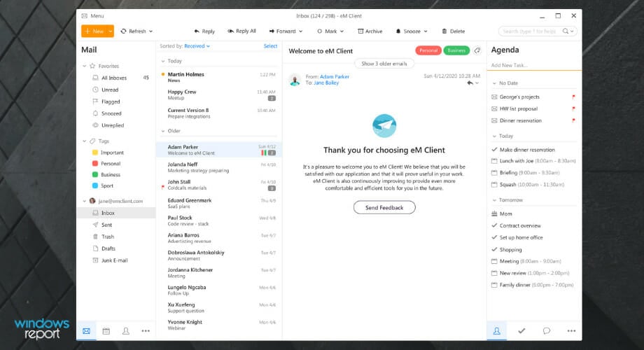The image size is (644, 350).
Task: Collapse the Today email group
Action: [163, 61]
